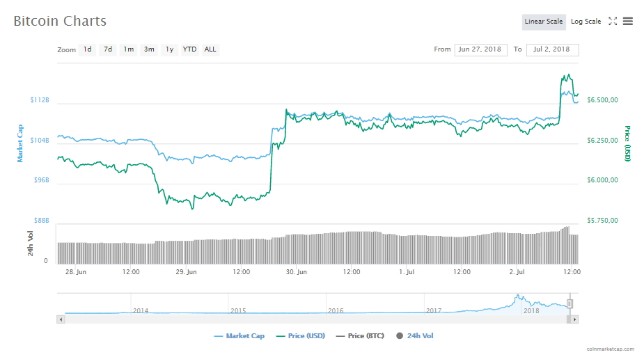Click the $6,500.00 price axis label
This screenshot has width=644, height=357.
(x=602, y=100)
